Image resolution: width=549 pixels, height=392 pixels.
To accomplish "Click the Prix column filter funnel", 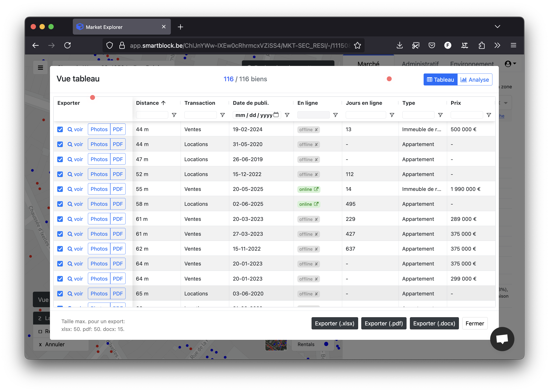I will pos(489,115).
